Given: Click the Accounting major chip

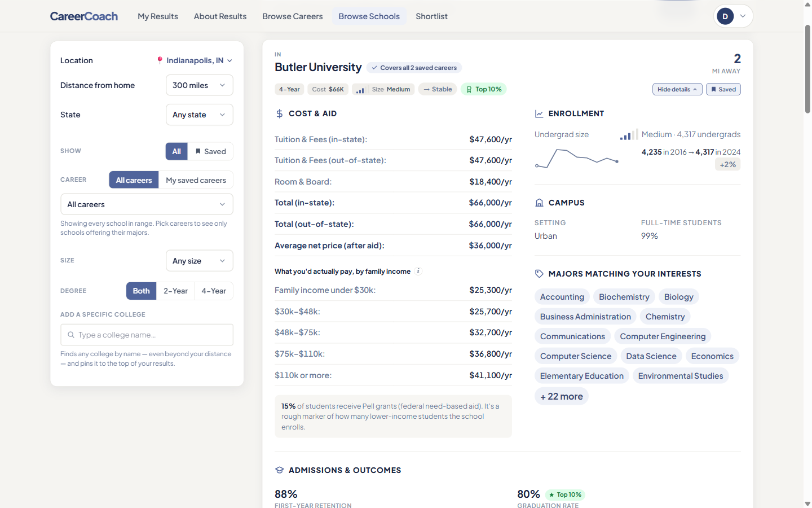Looking at the screenshot, I should pyautogui.click(x=562, y=297).
